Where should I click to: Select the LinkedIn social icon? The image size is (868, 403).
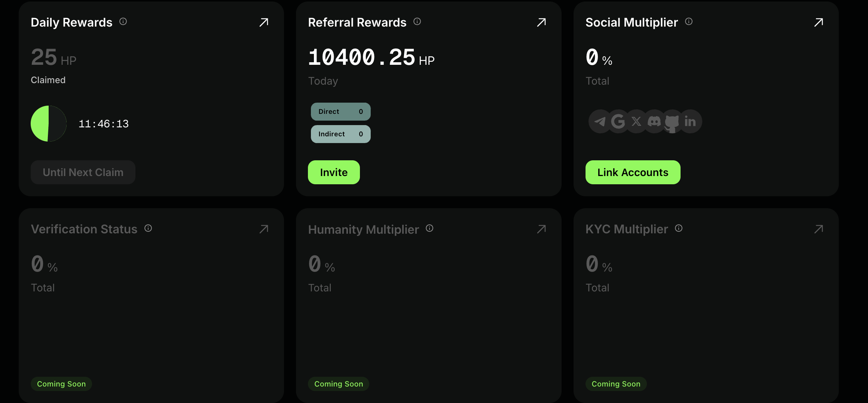(690, 121)
